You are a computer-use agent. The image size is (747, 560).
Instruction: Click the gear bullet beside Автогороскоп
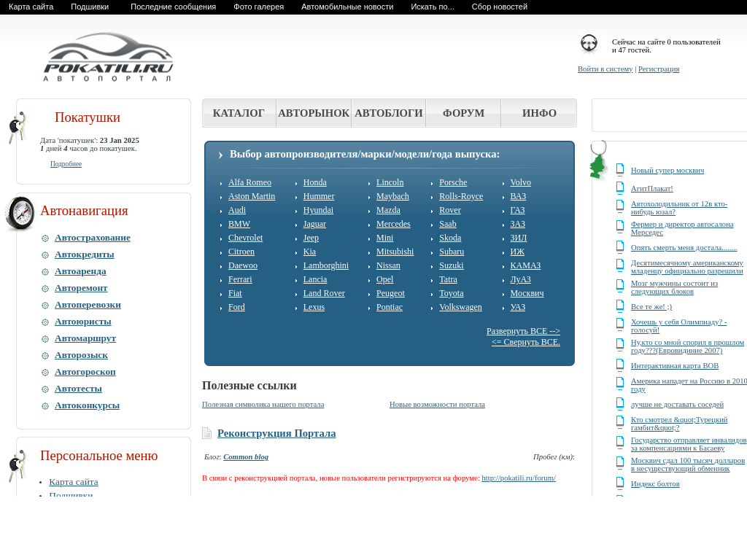point(45,373)
